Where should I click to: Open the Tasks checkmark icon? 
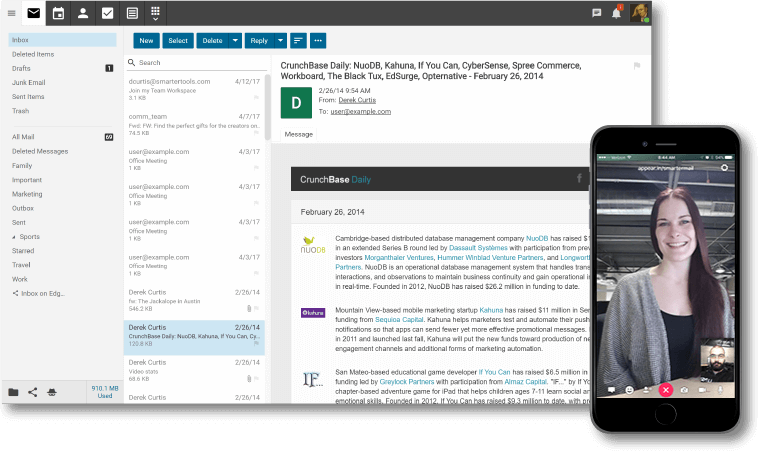coord(107,13)
